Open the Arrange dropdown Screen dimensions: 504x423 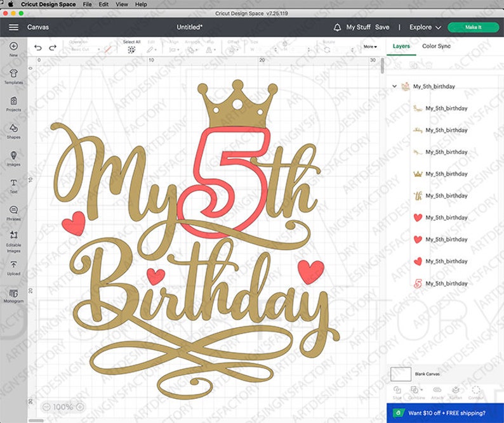tap(192, 50)
